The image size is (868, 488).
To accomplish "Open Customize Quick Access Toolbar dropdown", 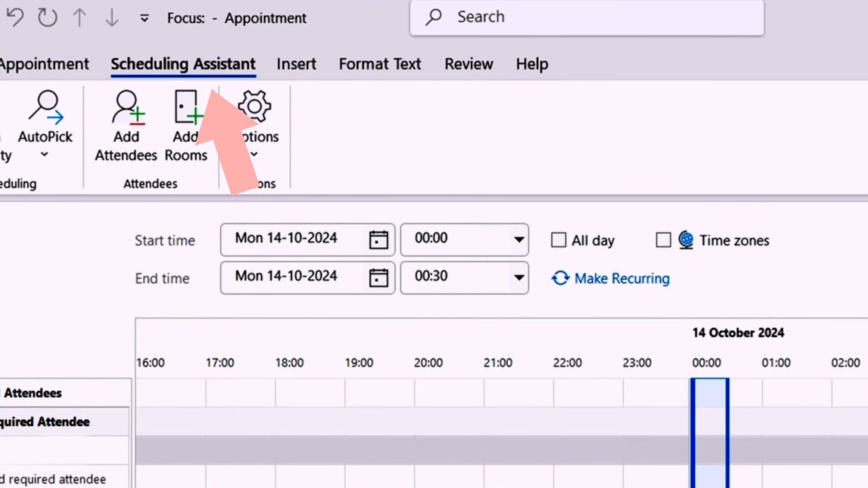I will coord(144,18).
